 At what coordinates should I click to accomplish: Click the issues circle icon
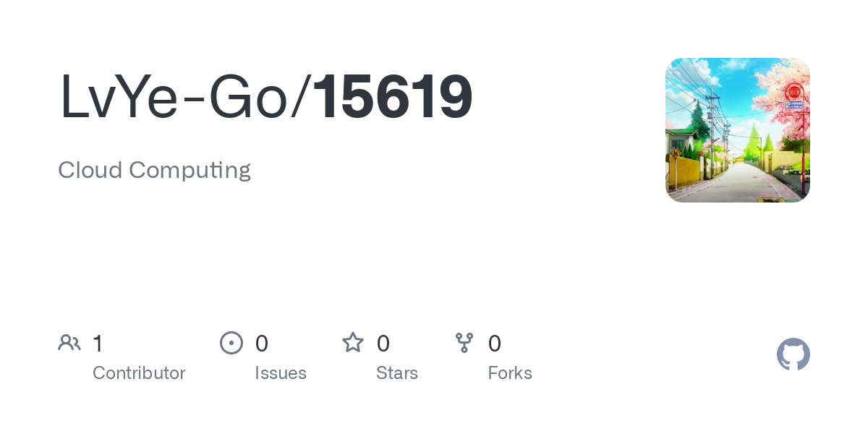coord(231,342)
